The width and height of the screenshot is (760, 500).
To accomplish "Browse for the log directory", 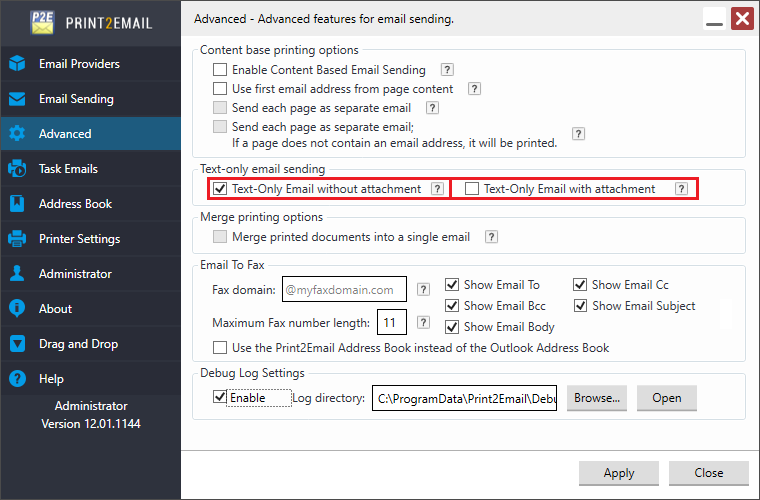I will (597, 398).
